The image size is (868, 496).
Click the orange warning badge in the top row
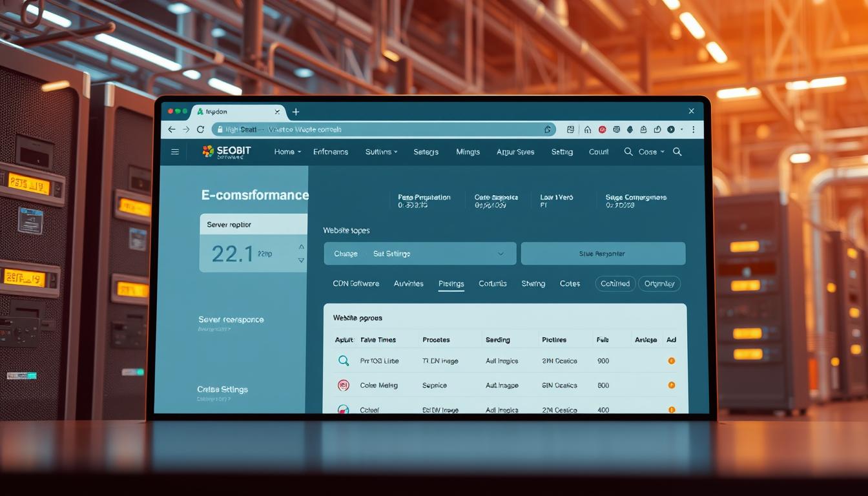click(671, 360)
